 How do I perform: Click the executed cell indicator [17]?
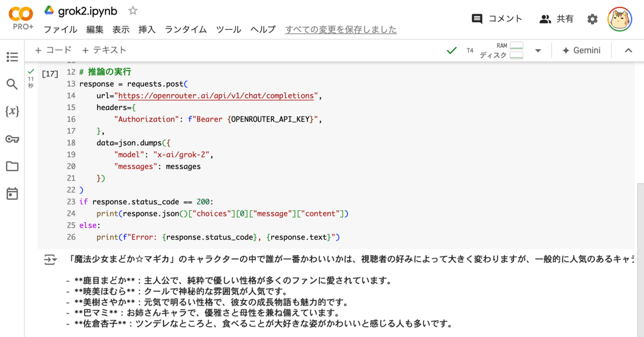point(49,74)
